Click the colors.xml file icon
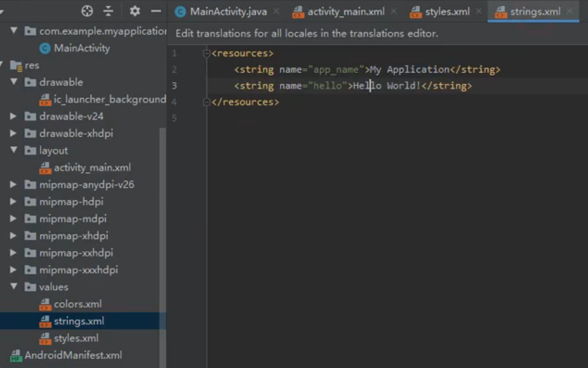588x368 pixels. (45, 304)
